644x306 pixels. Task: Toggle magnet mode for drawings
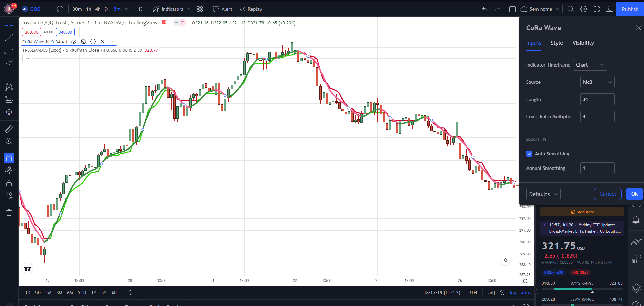point(9,158)
